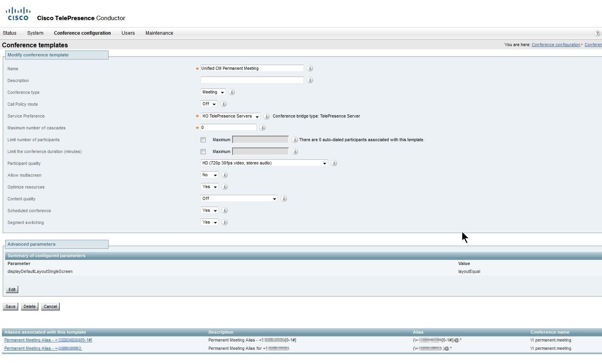Click info icon for Limit number of participants

point(294,140)
